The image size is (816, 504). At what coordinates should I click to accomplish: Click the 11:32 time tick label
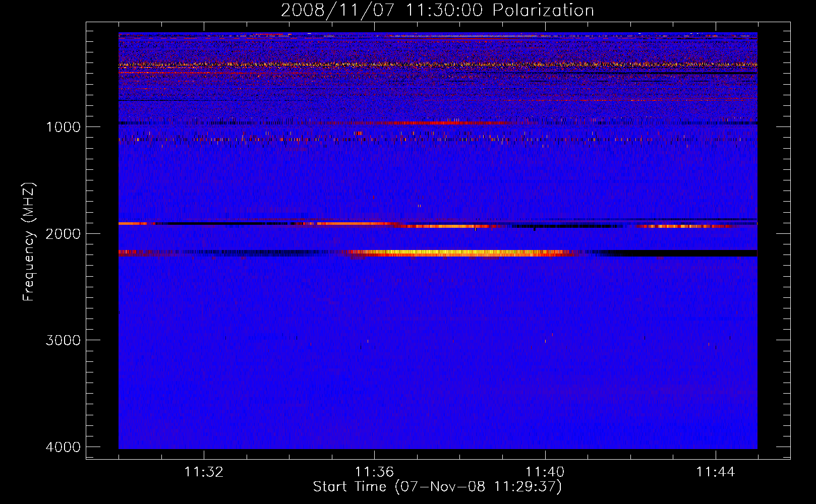click(x=204, y=472)
